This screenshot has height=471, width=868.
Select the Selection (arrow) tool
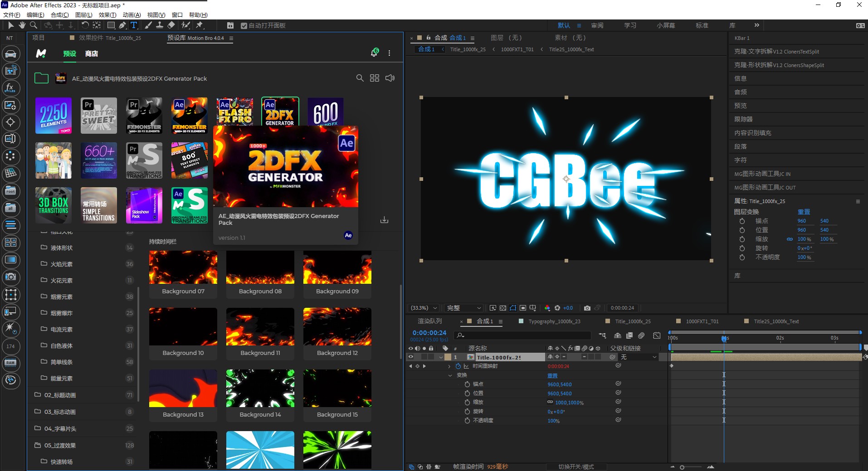11,25
